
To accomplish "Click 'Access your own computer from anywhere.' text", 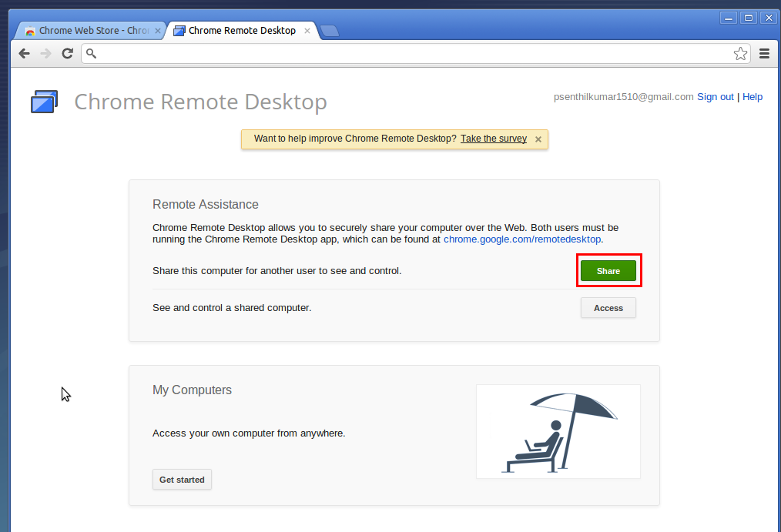I will pyautogui.click(x=249, y=433).
